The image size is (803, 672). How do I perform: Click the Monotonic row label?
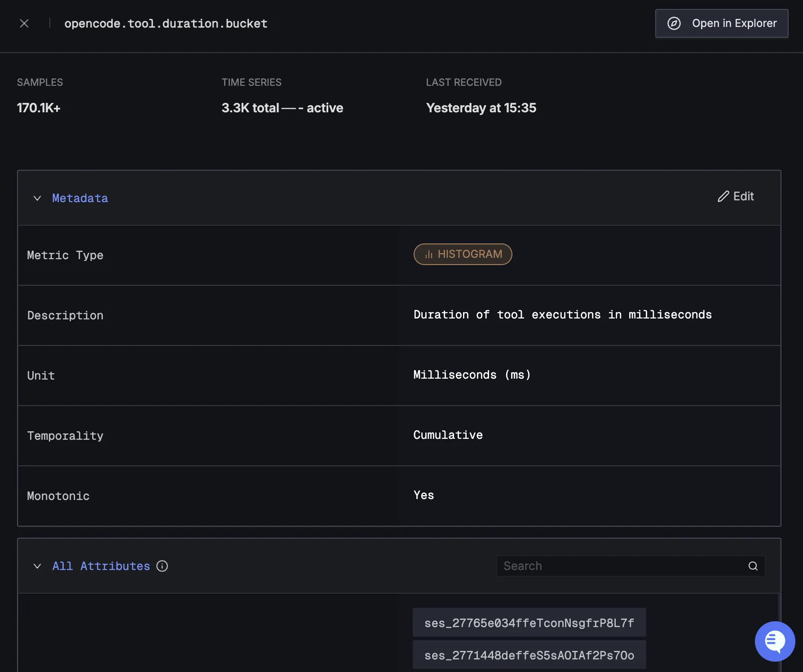tap(58, 496)
